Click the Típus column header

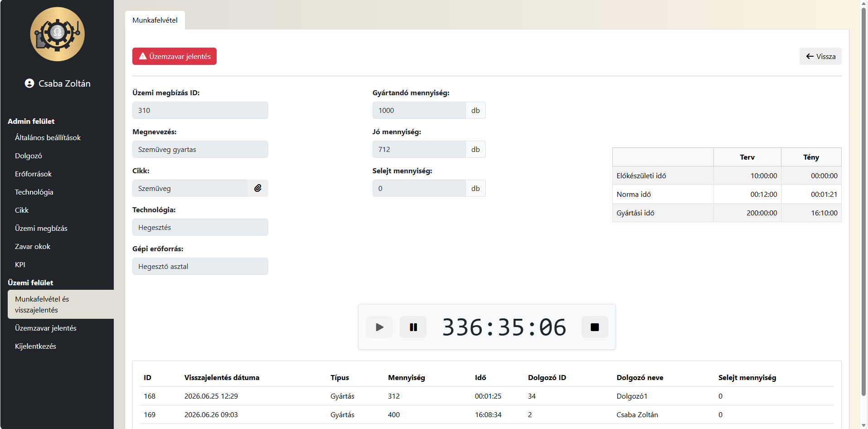(339, 377)
